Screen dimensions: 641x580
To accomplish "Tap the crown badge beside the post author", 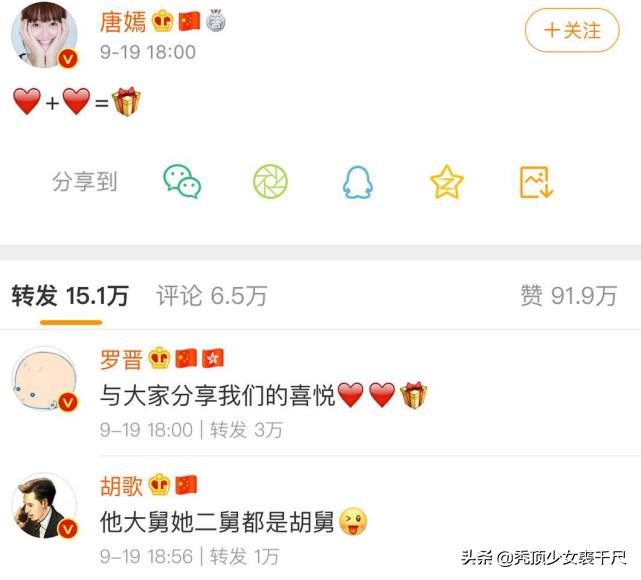I will (x=163, y=21).
